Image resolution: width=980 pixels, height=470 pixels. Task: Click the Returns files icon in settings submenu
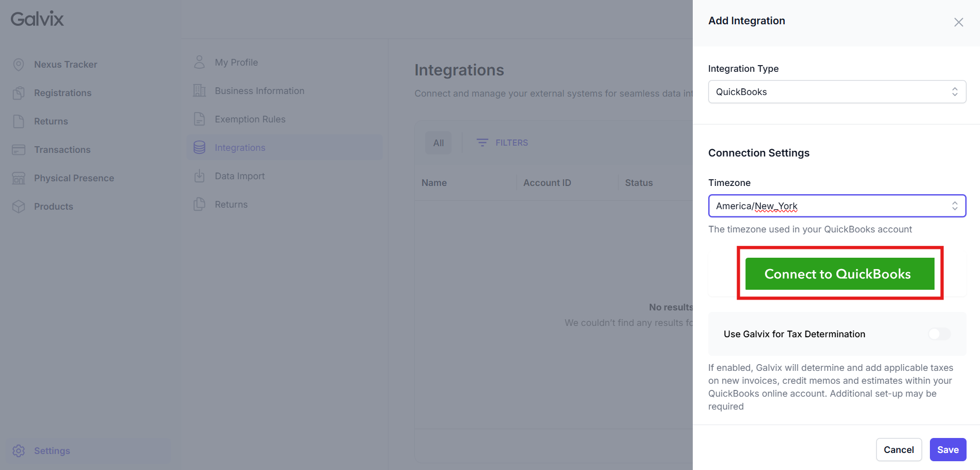(199, 205)
